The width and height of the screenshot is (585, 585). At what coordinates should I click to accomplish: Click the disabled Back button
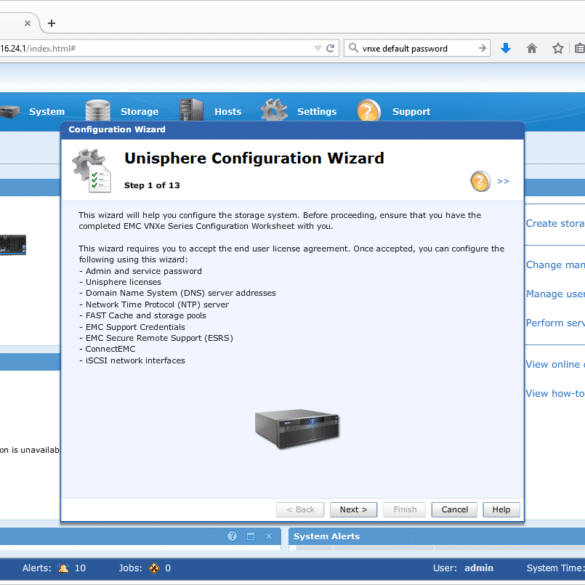pos(300,510)
